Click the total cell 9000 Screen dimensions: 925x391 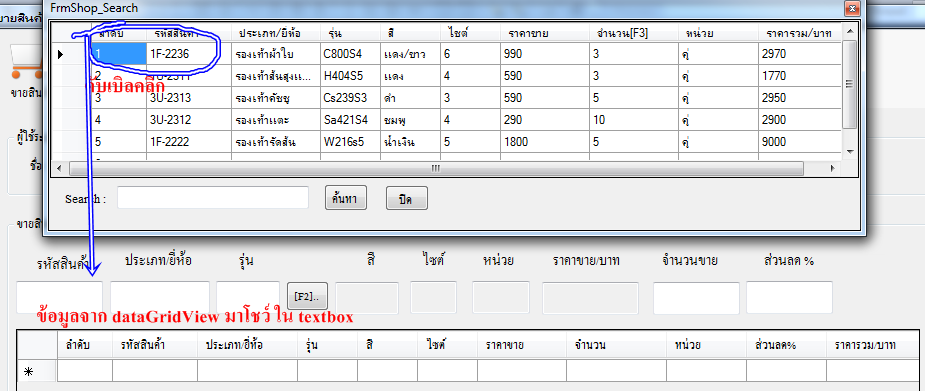coord(799,142)
